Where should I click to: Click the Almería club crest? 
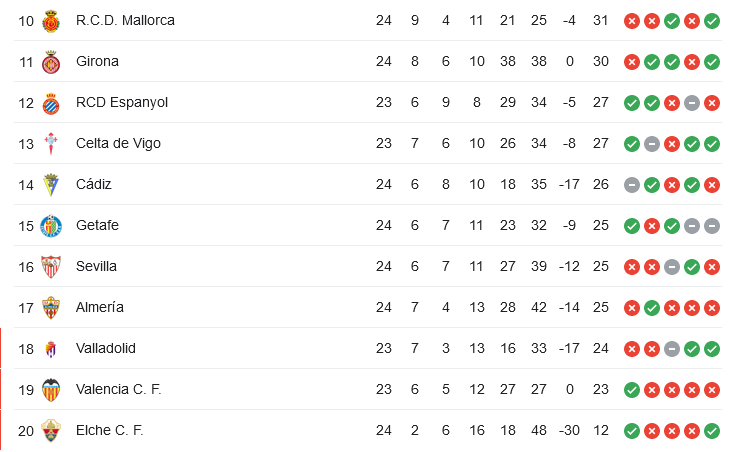pos(51,308)
